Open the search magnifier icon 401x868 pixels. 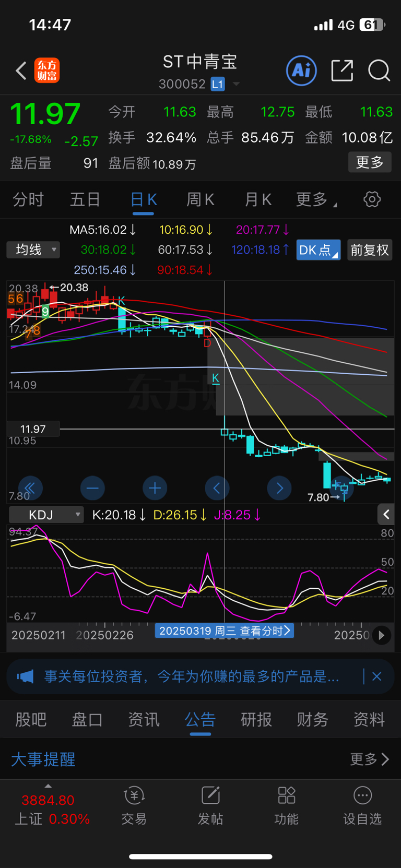(379, 70)
